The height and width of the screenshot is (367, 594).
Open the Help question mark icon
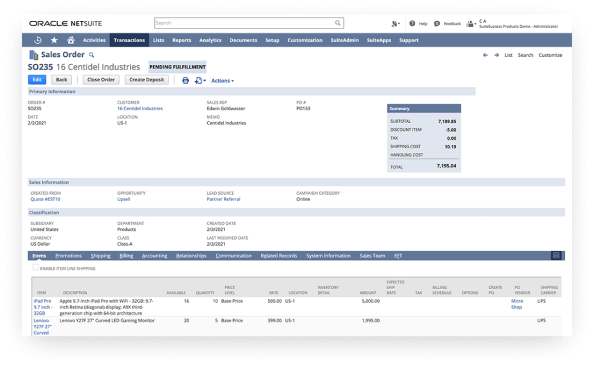click(412, 23)
